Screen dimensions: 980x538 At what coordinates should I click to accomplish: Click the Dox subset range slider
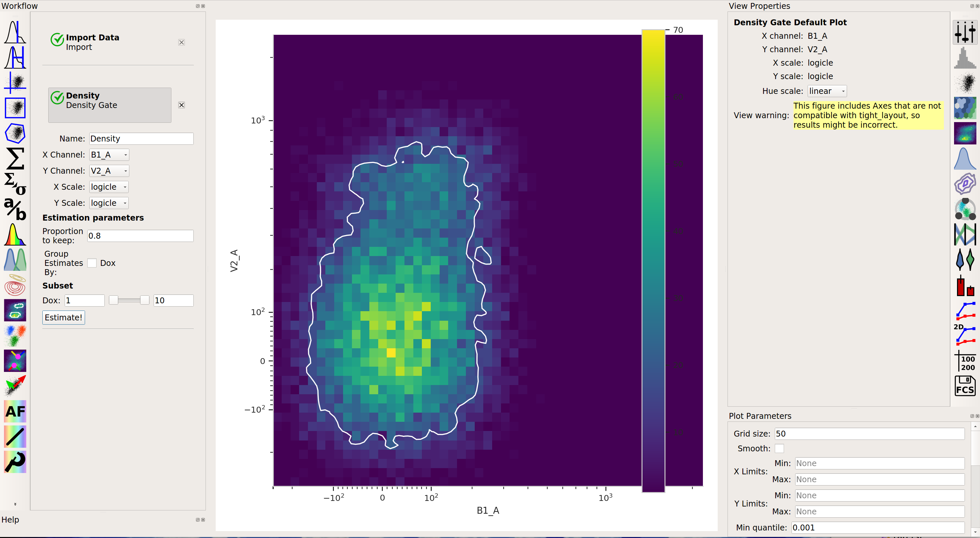[x=129, y=300]
